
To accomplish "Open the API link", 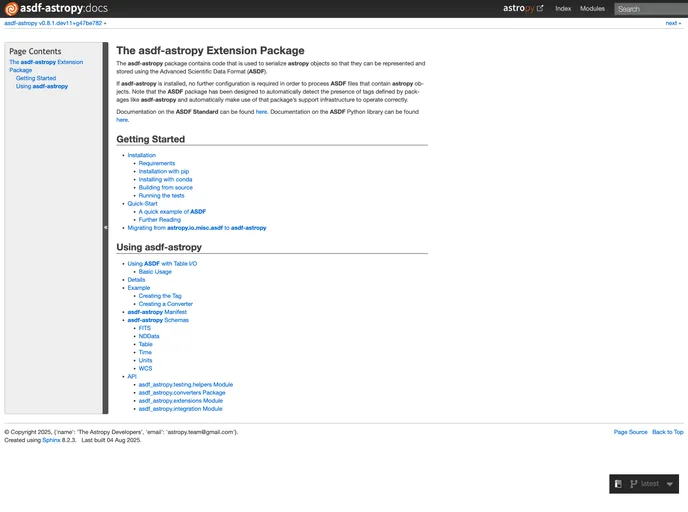I will tap(132, 376).
